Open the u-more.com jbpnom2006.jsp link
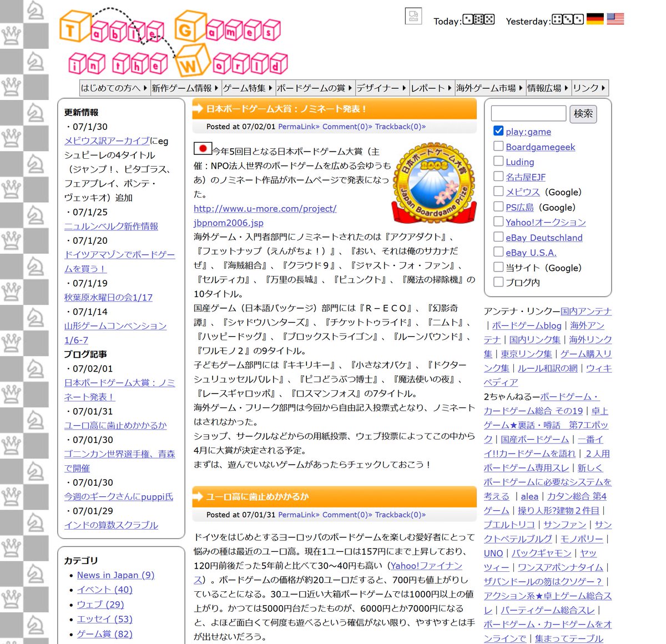 pos(265,215)
